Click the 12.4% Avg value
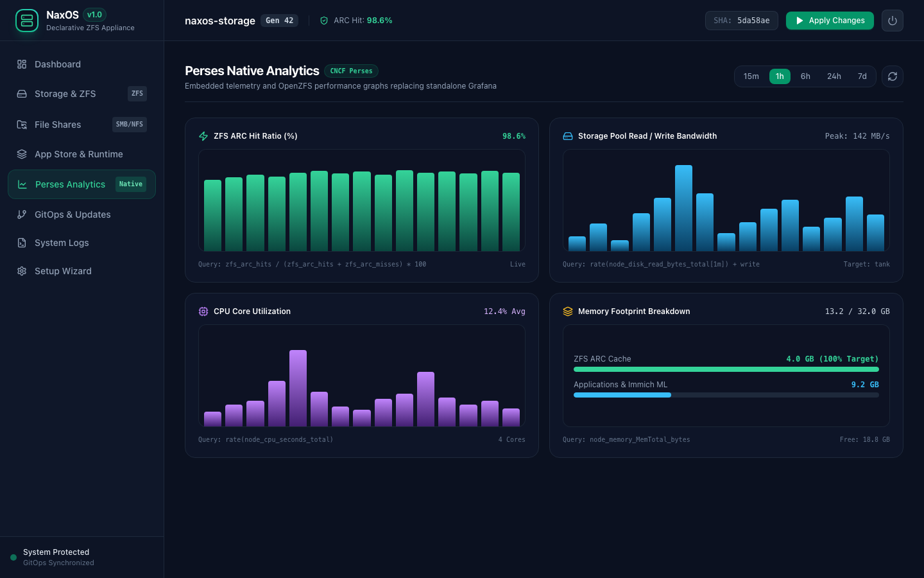 click(x=504, y=311)
